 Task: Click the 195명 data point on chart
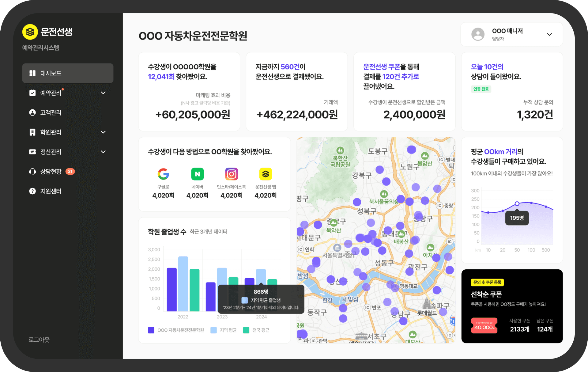(x=517, y=203)
